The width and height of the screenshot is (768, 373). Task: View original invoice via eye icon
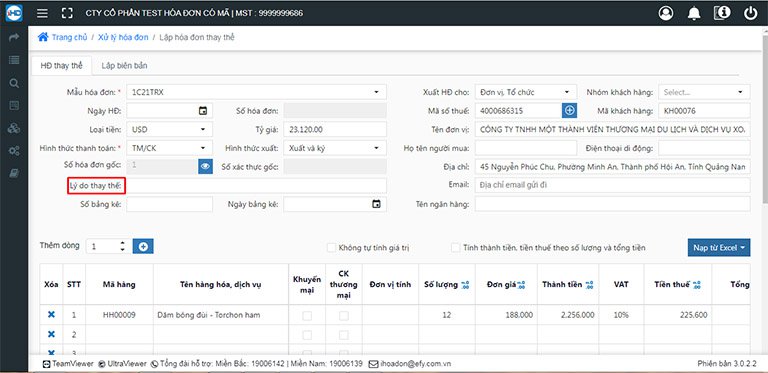pos(205,166)
